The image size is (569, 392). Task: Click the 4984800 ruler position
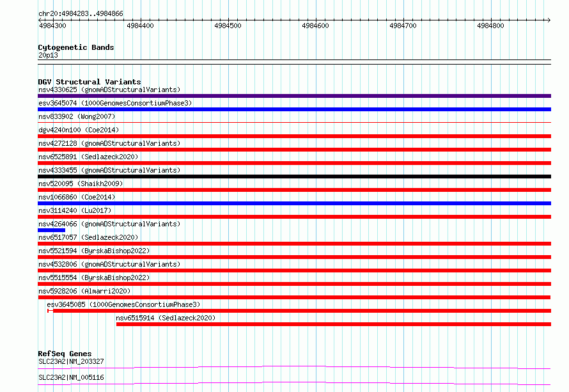(490, 26)
